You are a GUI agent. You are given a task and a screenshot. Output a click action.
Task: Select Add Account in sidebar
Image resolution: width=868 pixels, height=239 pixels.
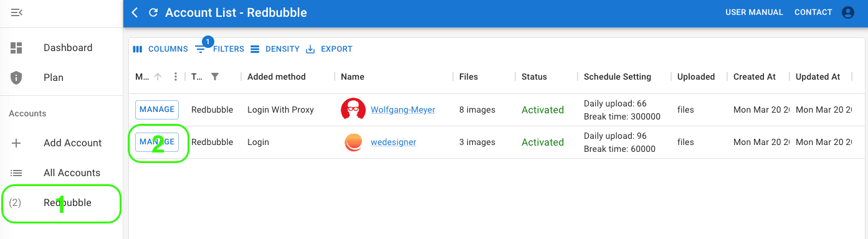pos(72,143)
